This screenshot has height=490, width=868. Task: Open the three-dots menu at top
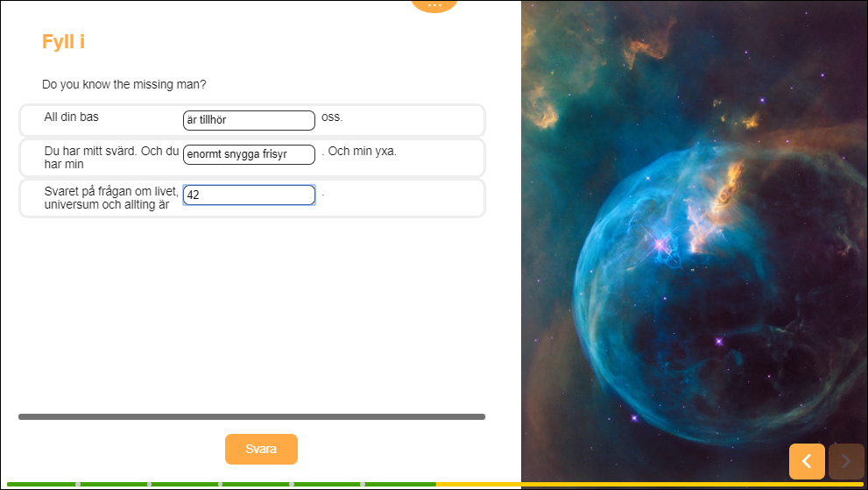pyautogui.click(x=434, y=5)
